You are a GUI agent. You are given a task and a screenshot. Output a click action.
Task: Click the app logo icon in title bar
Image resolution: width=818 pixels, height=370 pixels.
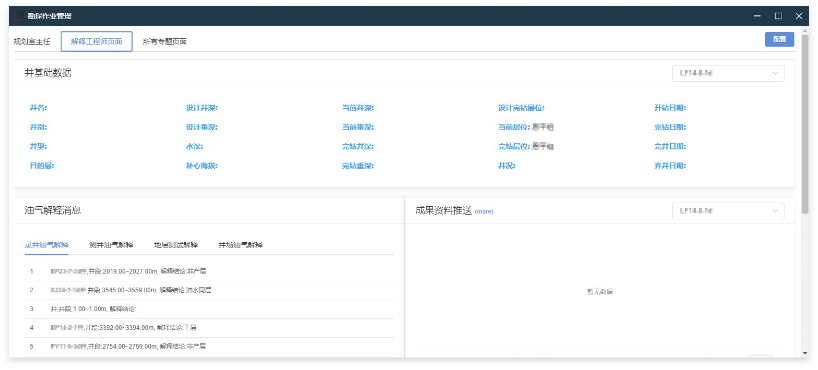[18, 16]
